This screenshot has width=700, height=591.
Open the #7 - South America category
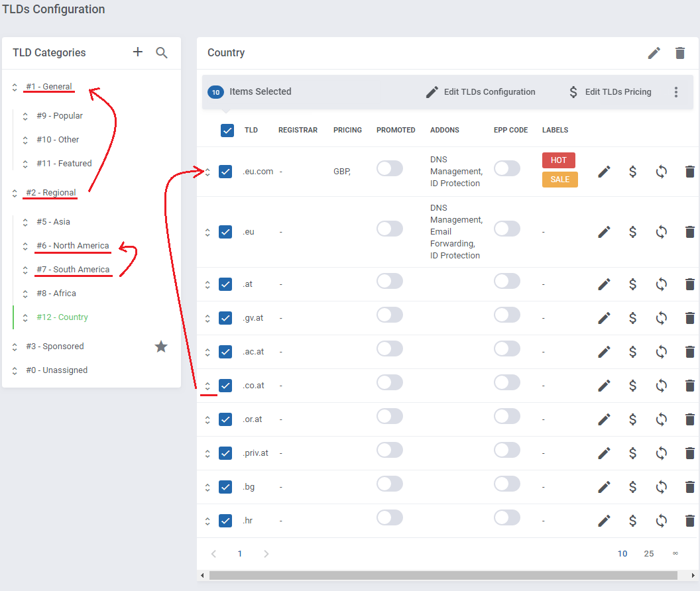[73, 269]
